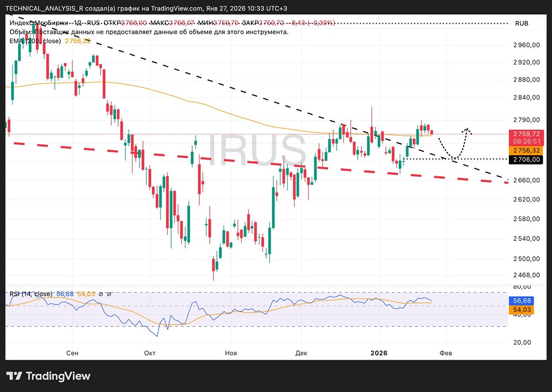Click the Окт month label on time axis

coord(150,353)
